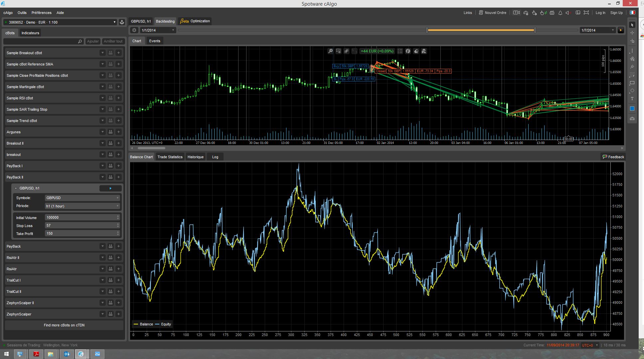The height and width of the screenshot is (359, 644).
Task: Open the Trade Statistics tab
Action: point(170,157)
